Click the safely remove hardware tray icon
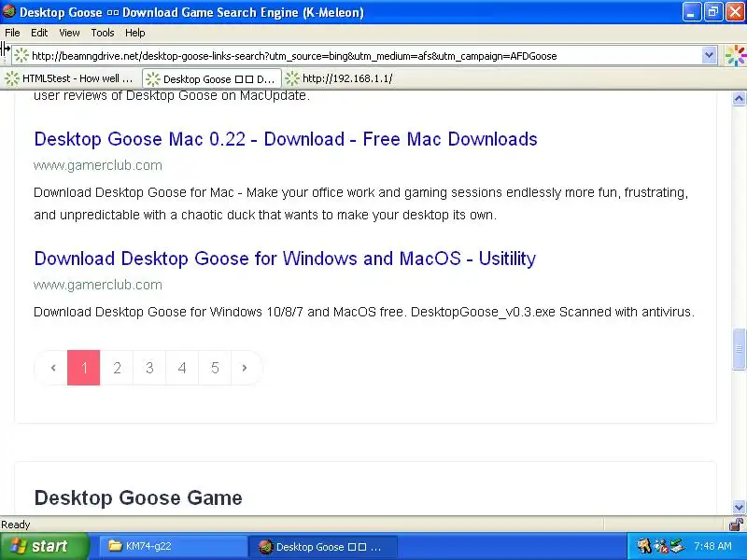The height and width of the screenshot is (560, 747). (678, 546)
